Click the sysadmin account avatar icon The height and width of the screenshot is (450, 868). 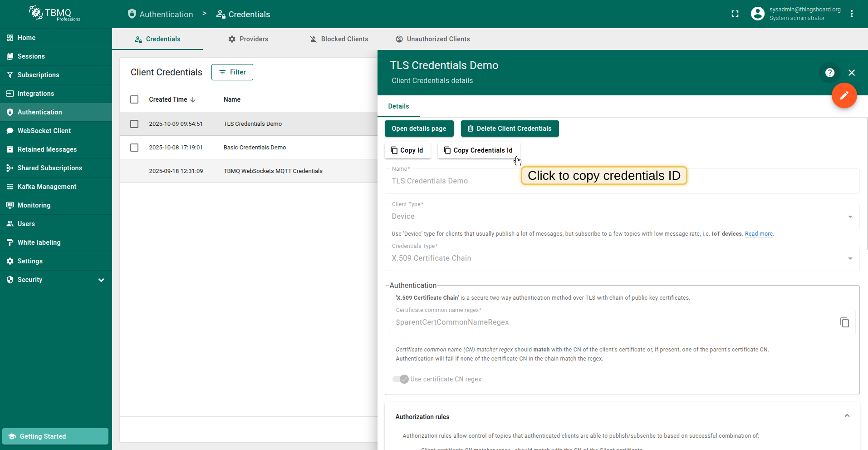tap(757, 14)
